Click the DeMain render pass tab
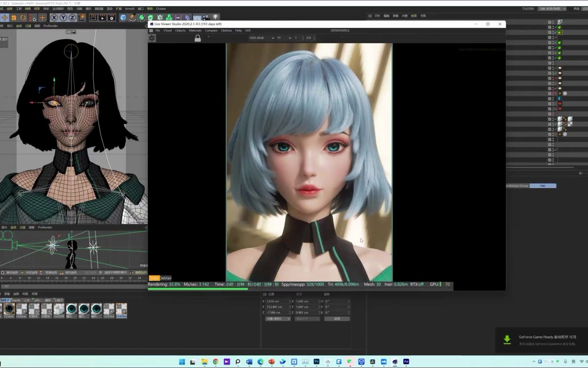The width and height of the screenshot is (588, 368). (166, 278)
